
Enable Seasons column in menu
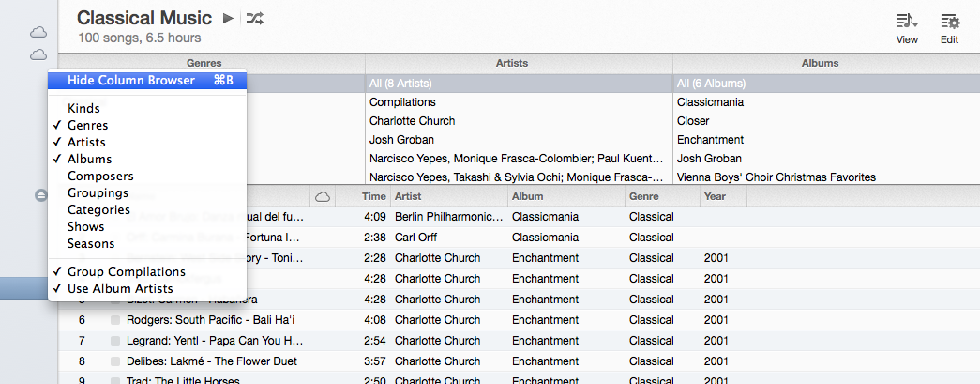[x=147, y=243]
